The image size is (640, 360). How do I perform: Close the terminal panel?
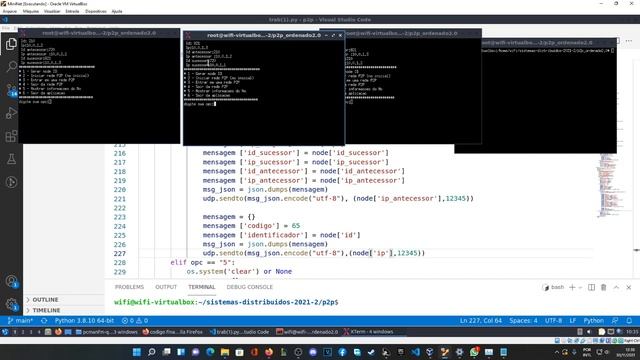coord(629,287)
